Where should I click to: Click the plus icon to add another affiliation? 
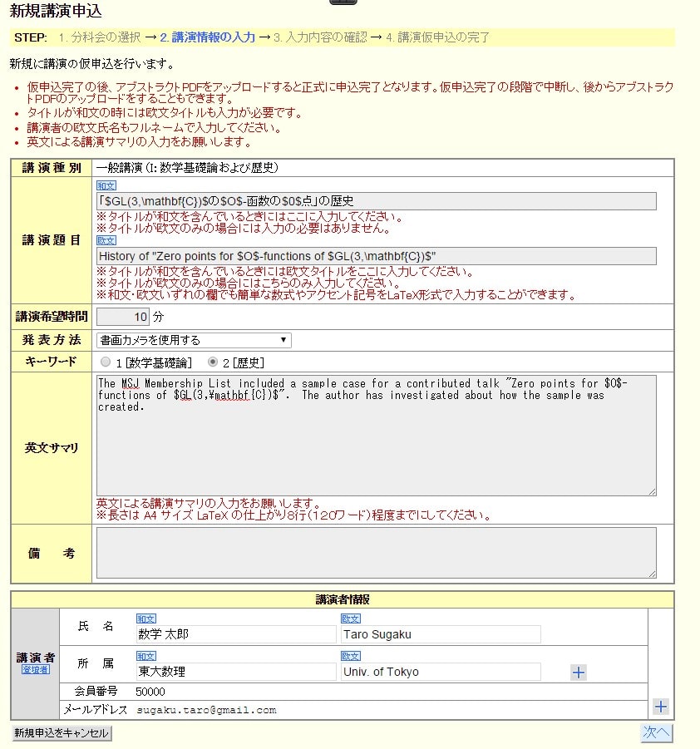click(x=579, y=673)
